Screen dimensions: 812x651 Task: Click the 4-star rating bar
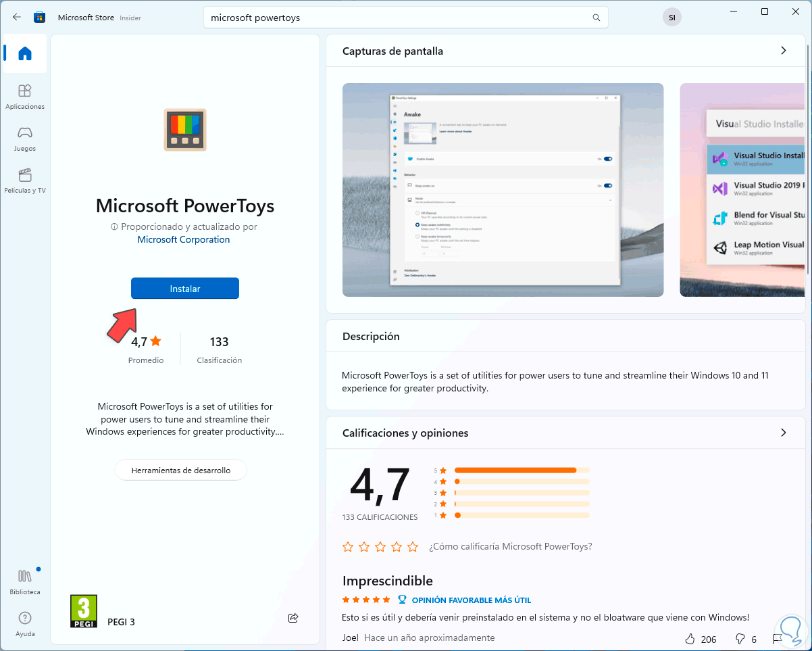522,481
